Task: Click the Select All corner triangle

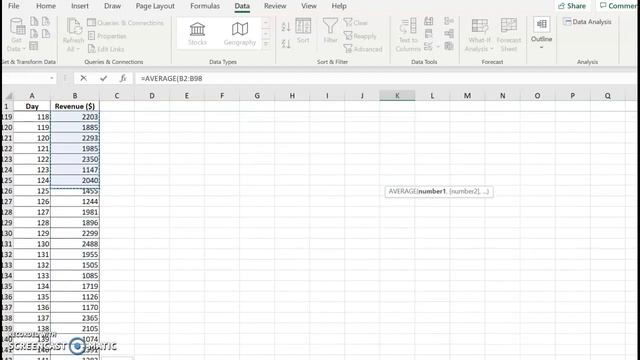Action: pos(8,96)
